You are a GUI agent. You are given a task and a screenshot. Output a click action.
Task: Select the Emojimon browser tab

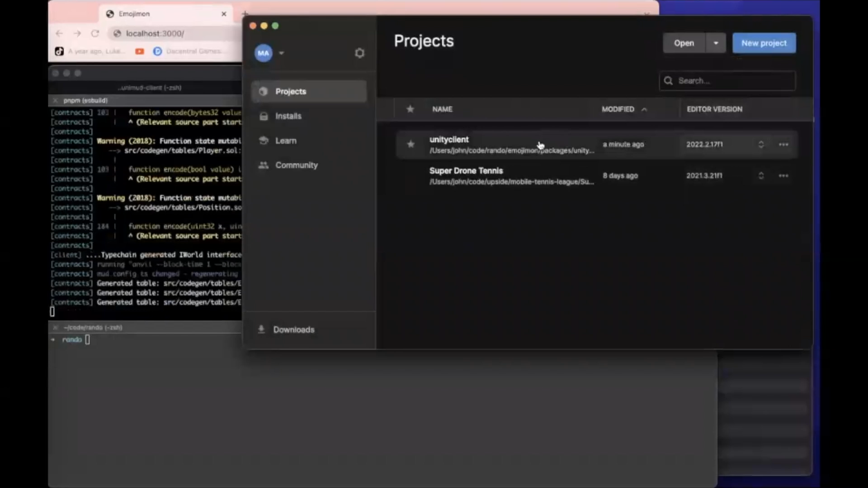[165, 14]
